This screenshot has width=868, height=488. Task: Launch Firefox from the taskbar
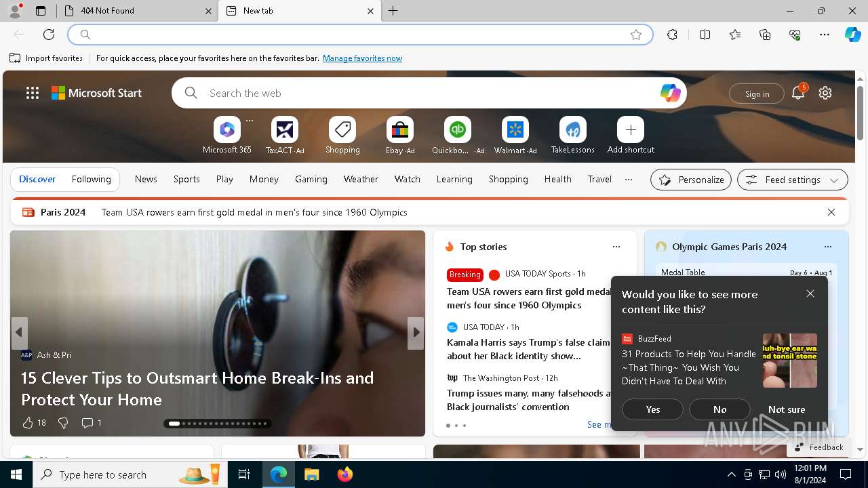pos(344,474)
